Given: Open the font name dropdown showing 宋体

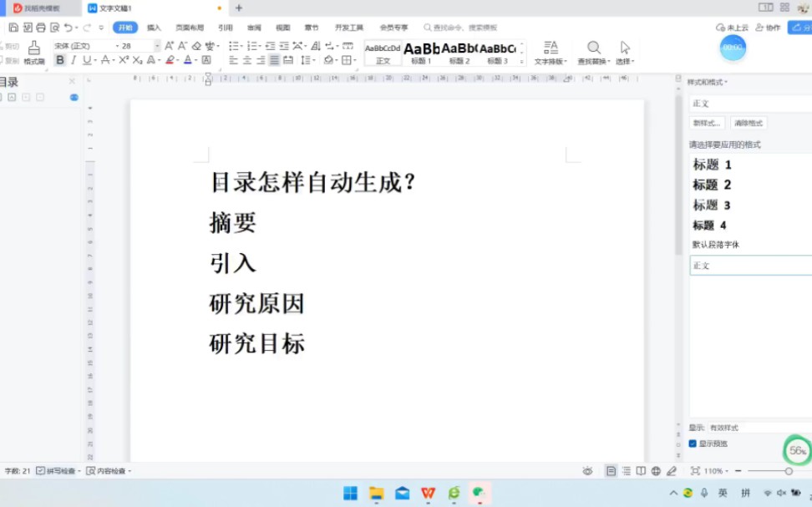Looking at the screenshot, I should click(x=79, y=45).
